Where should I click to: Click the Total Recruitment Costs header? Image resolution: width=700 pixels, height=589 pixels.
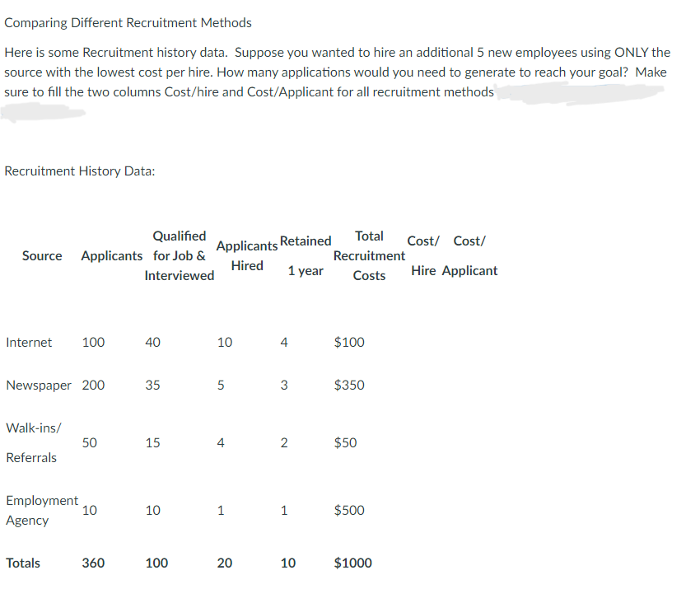pyautogui.click(x=368, y=255)
